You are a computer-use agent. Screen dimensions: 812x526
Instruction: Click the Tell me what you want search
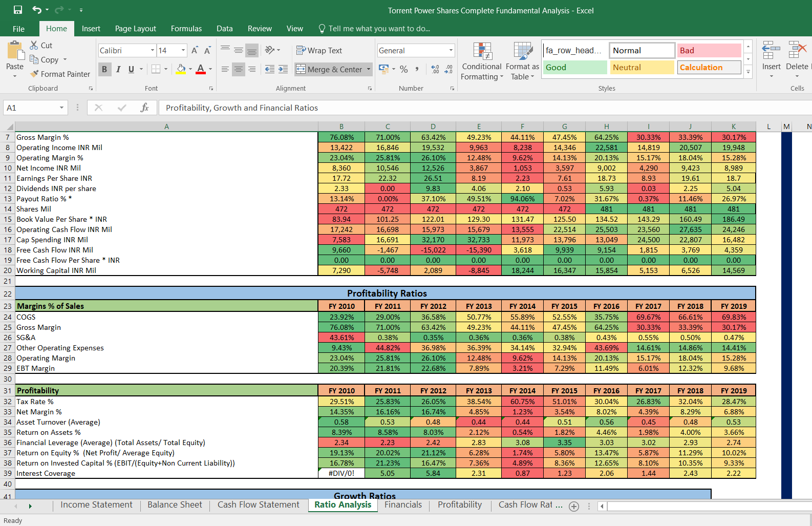click(374, 29)
